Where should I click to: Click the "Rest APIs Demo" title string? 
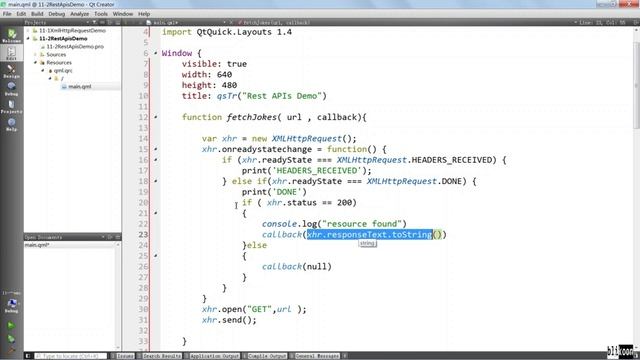pyautogui.click(x=282, y=96)
